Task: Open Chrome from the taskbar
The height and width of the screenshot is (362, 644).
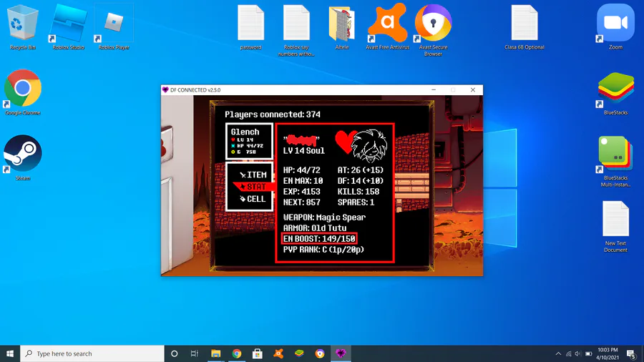Action: click(237, 353)
